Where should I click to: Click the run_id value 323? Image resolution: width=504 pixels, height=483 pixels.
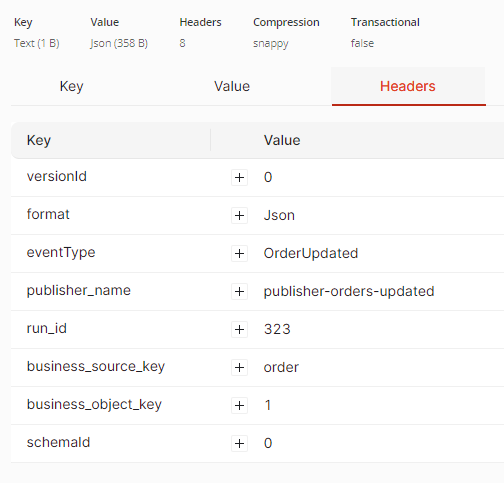pos(277,329)
